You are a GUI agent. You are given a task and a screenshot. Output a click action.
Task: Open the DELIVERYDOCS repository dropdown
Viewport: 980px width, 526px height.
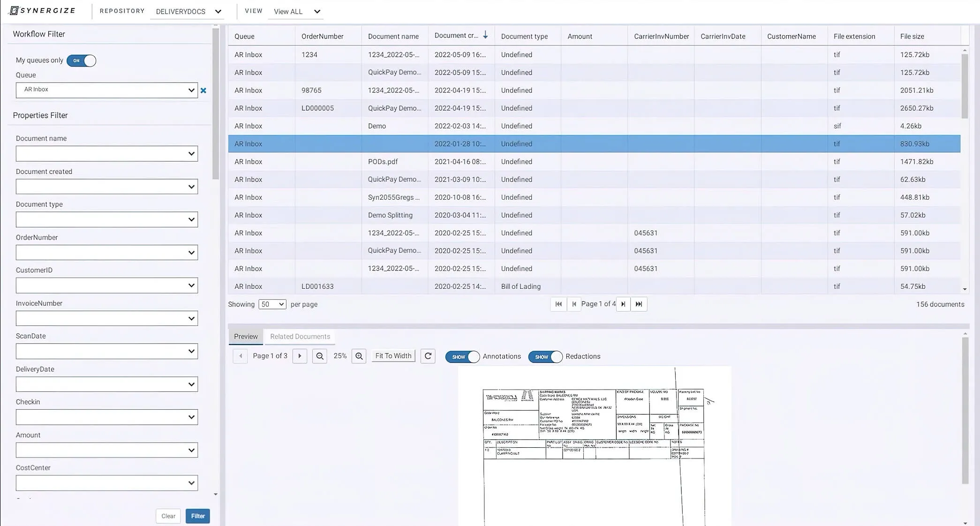(x=188, y=11)
